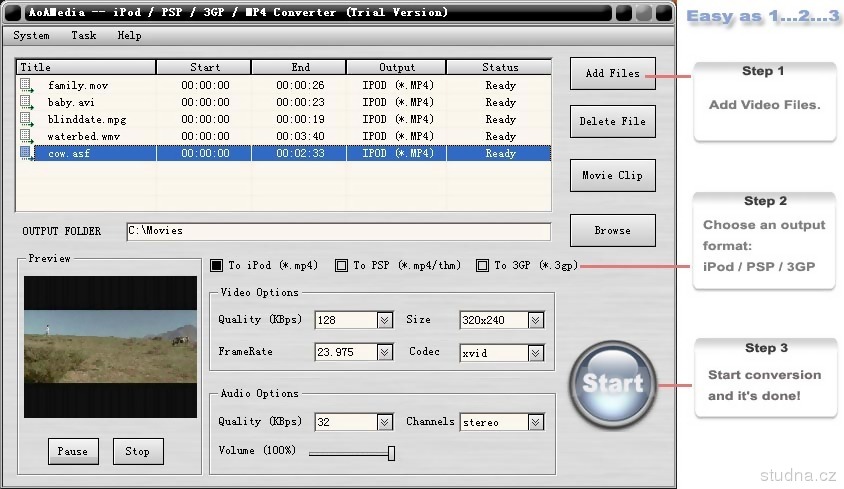
Task: Click the Movie Clip button
Action: click(612, 176)
